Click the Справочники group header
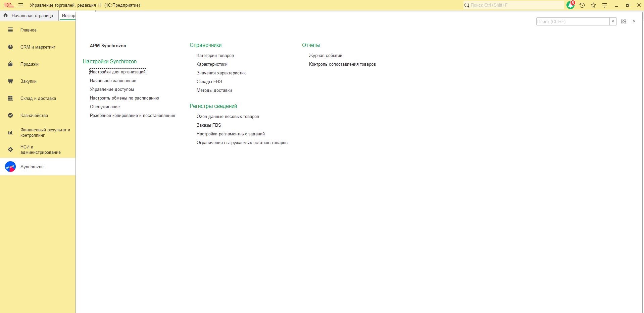 (x=206, y=45)
